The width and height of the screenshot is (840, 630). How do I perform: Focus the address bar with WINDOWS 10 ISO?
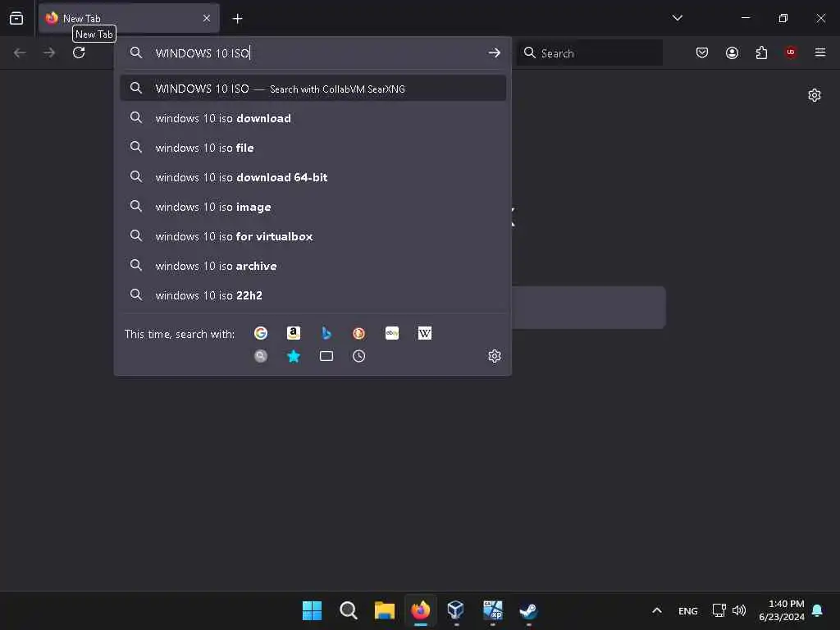tap(313, 52)
